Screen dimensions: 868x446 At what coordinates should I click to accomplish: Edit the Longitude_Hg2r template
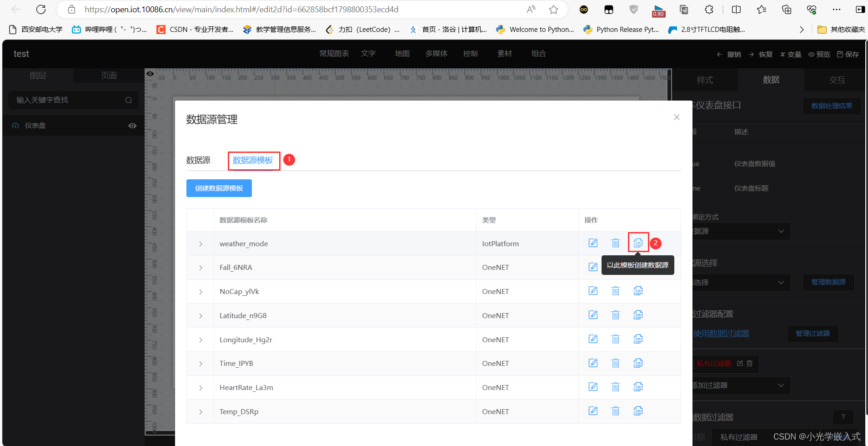coord(593,339)
